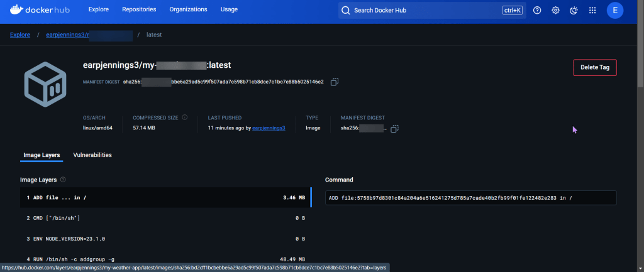The image size is (644, 272).
Task: Open the Explore menu
Action: click(99, 10)
